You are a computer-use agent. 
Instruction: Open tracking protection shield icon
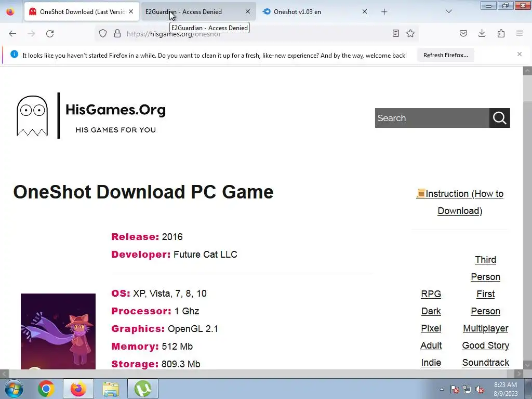click(103, 33)
